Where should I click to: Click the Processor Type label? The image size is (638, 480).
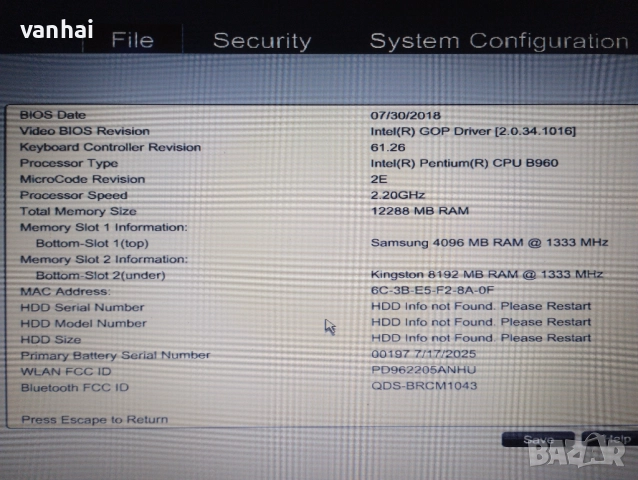pyautogui.click(x=69, y=163)
